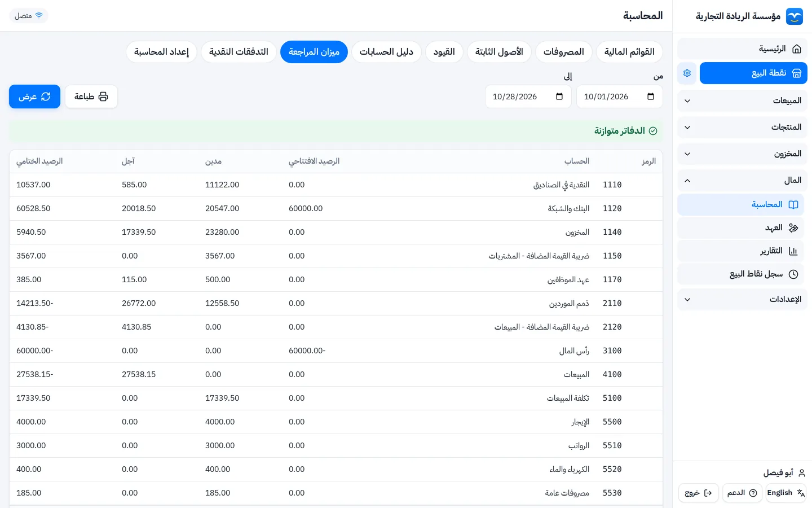Select the ميزان المراجعة tab
This screenshot has height=508, width=812.
coord(314,52)
